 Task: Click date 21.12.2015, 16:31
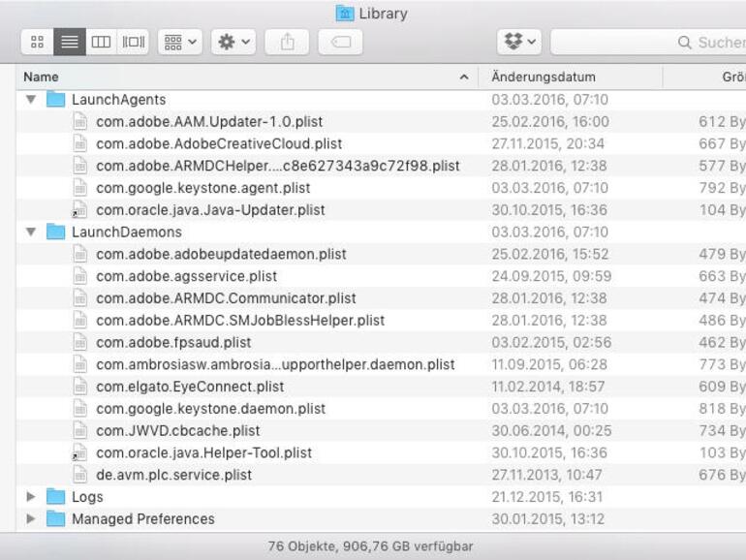point(547,497)
